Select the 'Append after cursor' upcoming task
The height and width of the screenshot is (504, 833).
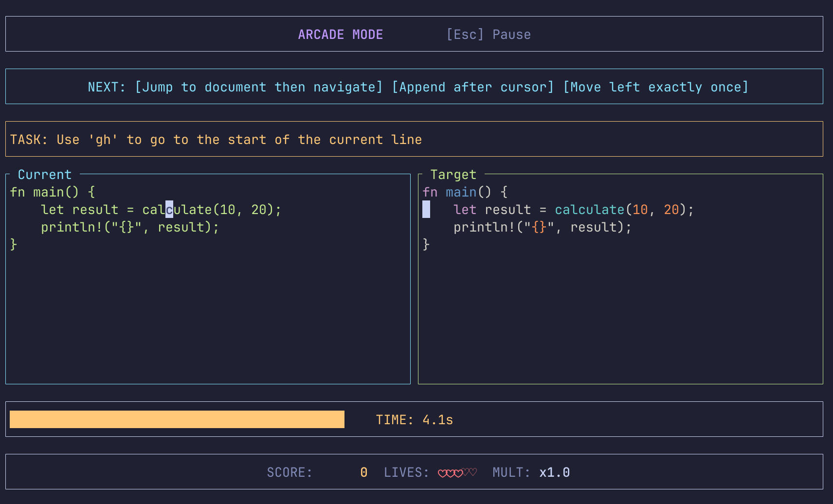click(473, 87)
